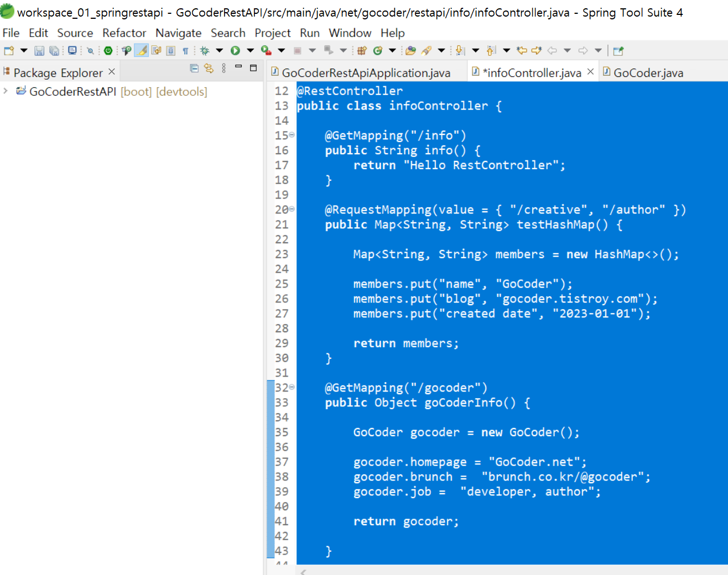728x575 pixels.
Task: Click the Back navigation arrow
Action: coord(552,51)
